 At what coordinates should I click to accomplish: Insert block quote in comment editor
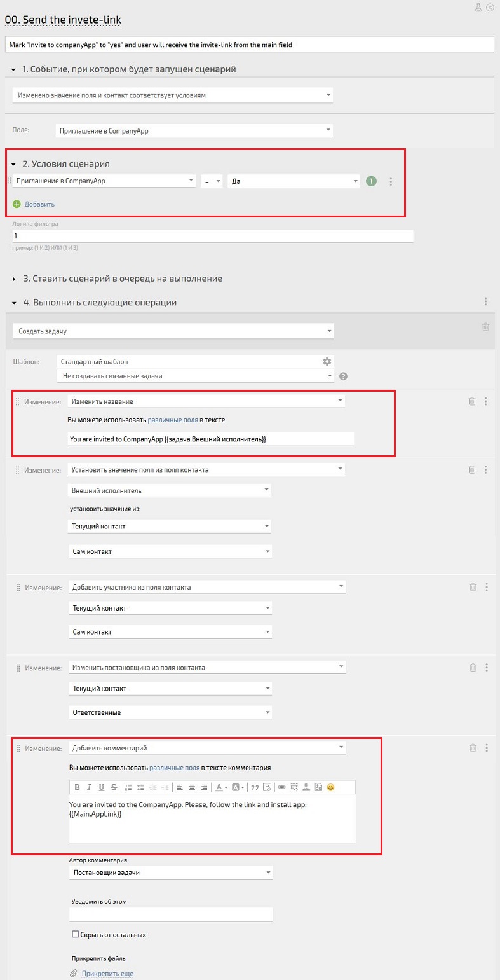pyautogui.click(x=255, y=787)
